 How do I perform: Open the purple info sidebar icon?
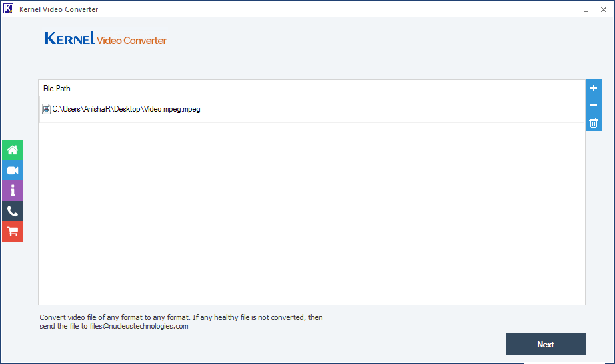(13, 191)
